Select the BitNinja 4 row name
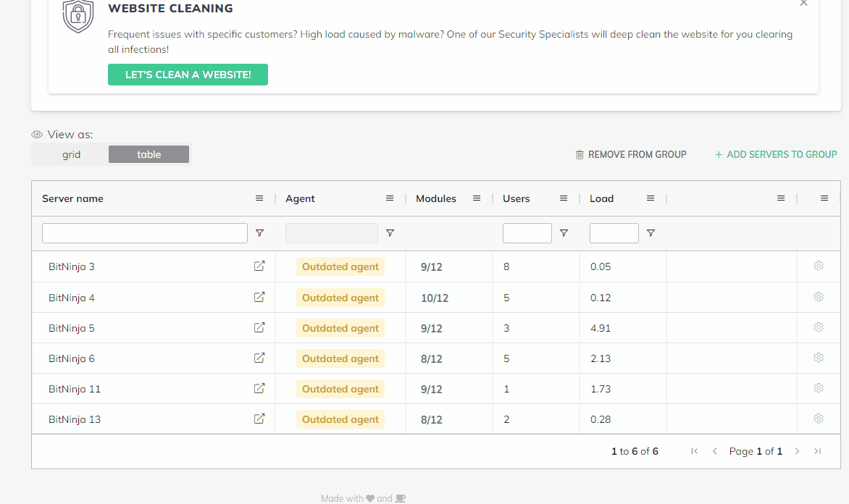The height and width of the screenshot is (504, 849). click(x=72, y=298)
